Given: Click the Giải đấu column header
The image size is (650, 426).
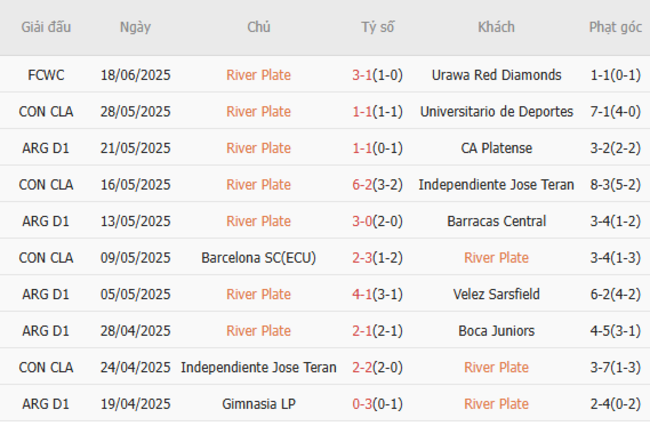Looking at the screenshot, I should (47, 27).
